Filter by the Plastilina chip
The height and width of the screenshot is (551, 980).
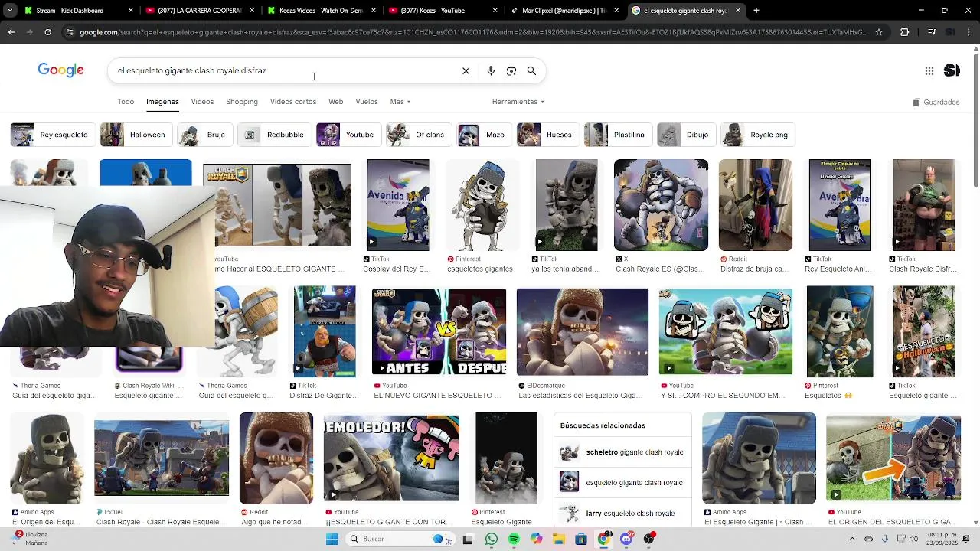[618, 135]
